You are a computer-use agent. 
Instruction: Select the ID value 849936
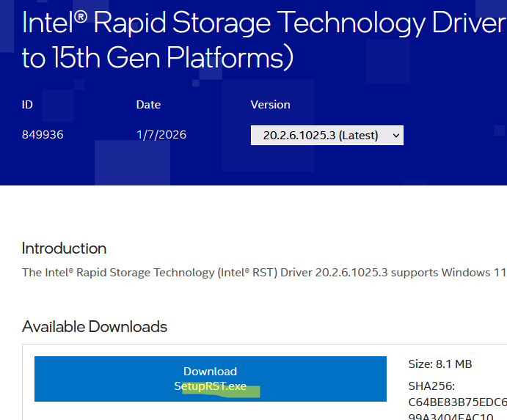tap(43, 135)
